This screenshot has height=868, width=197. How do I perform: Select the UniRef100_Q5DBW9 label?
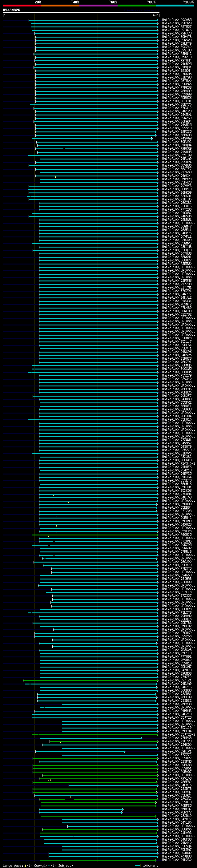coord(177,504)
